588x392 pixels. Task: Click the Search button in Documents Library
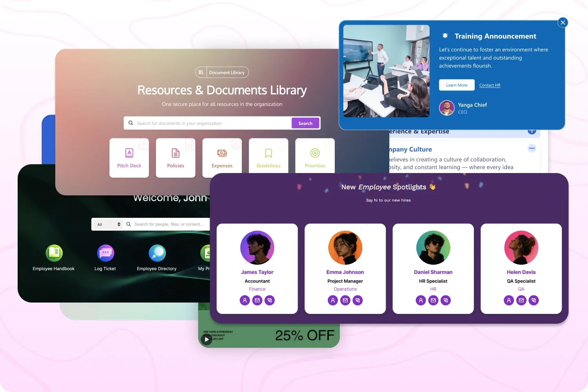click(305, 123)
